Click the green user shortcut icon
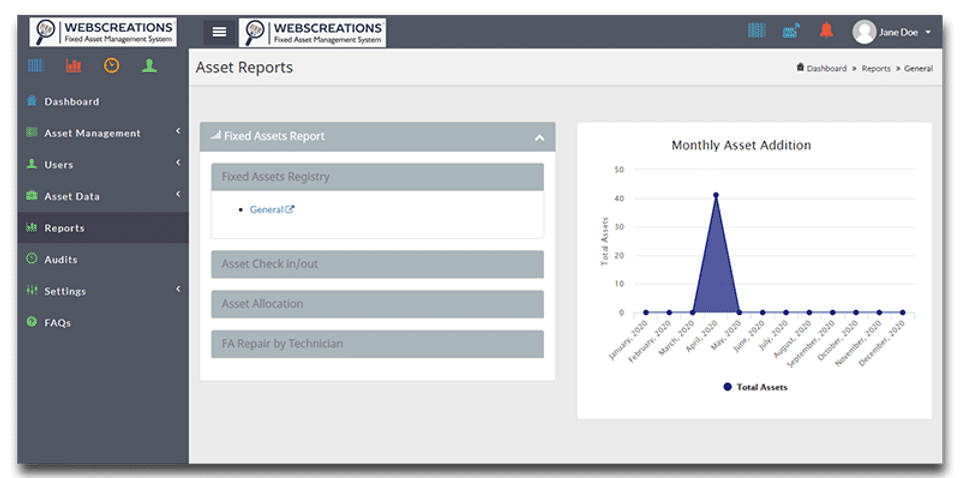This screenshot has width=960, height=478. point(149,65)
